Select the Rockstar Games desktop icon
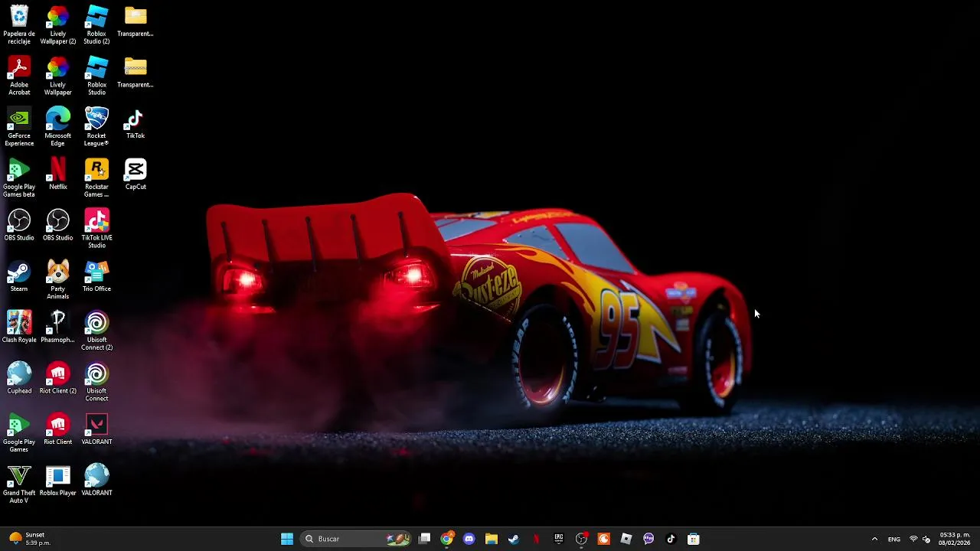The image size is (980, 551). 96,178
